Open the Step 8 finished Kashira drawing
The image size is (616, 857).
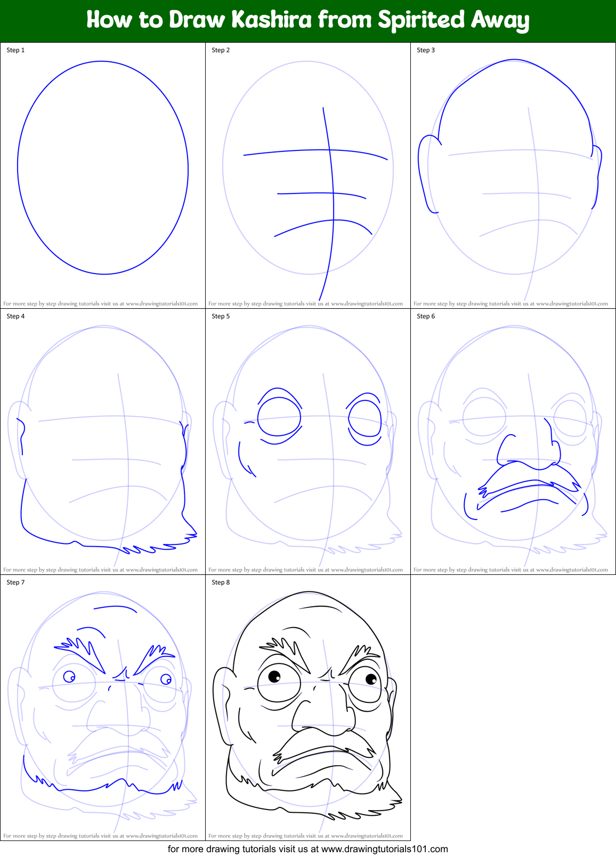pos(308,707)
